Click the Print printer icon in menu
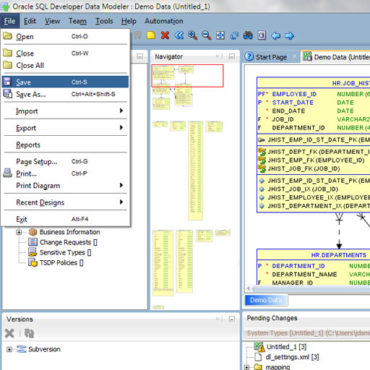Viewport: 370px width, 370px height. pos(8,173)
